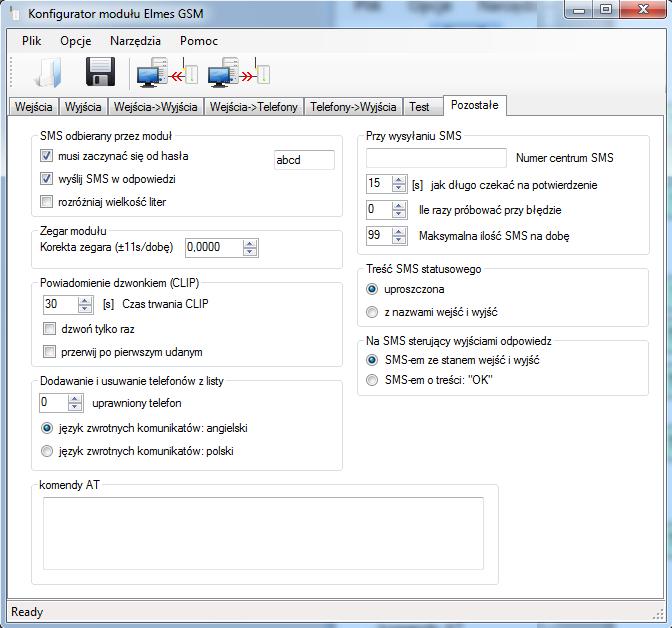Click the window resize grip corner
The width and height of the screenshot is (672, 628).
click(658, 614)
